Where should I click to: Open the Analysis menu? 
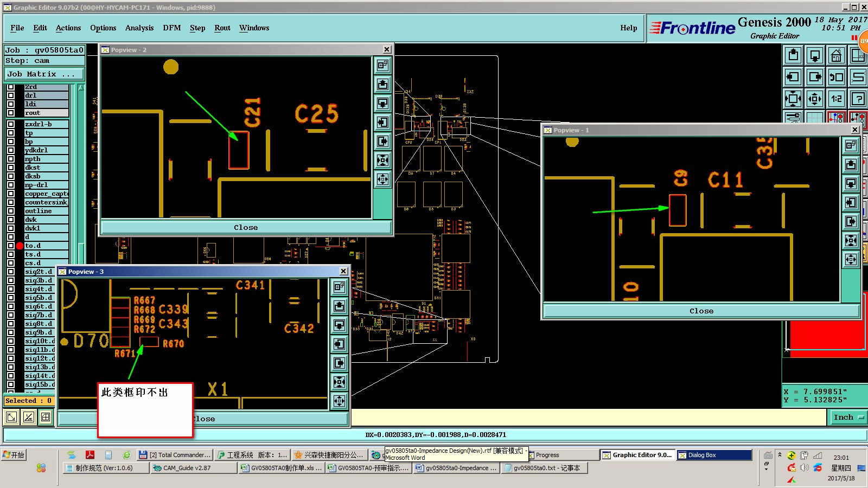tap(139, 28)
